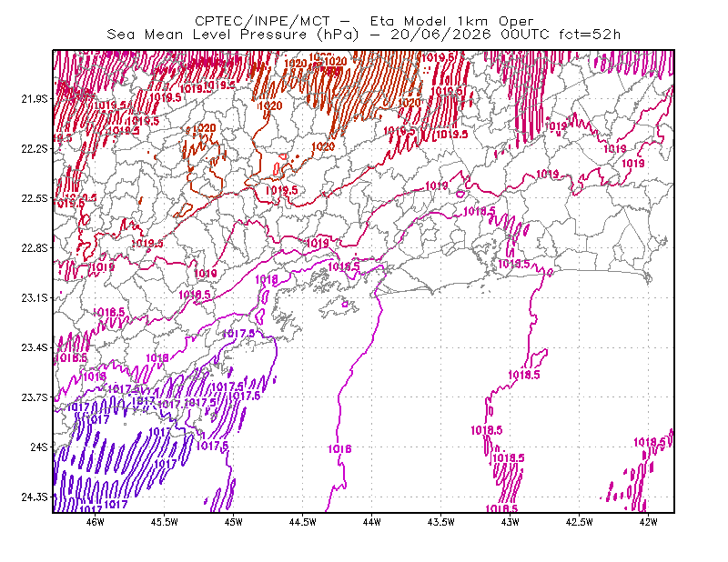Click the '1018' contour label on the 24S gridline

[339, 448]
